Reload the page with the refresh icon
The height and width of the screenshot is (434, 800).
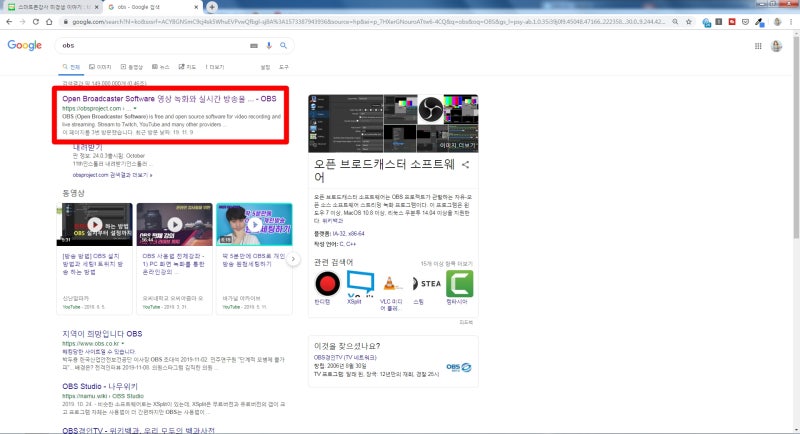tap(36, 22)
